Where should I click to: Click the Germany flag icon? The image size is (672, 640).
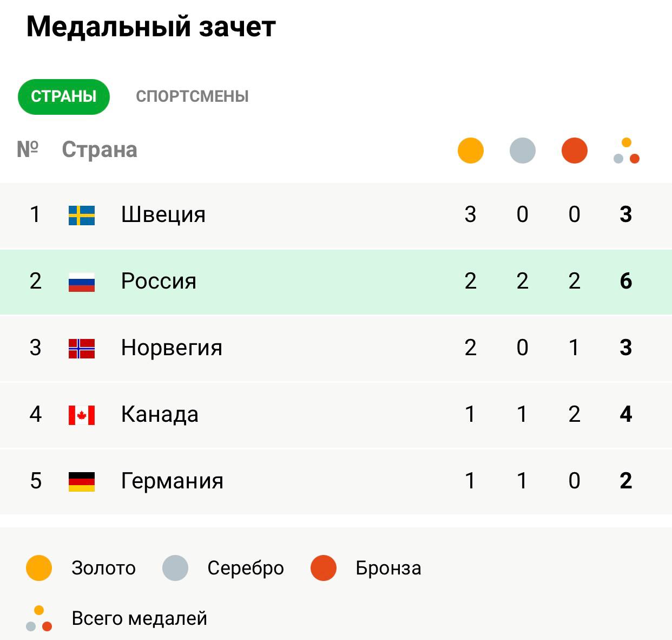pyautogui.click(x=82, y=482)
